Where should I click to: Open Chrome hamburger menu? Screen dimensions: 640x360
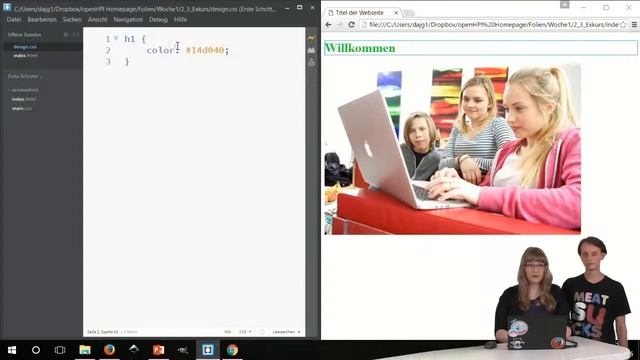(x=634, y=25)
